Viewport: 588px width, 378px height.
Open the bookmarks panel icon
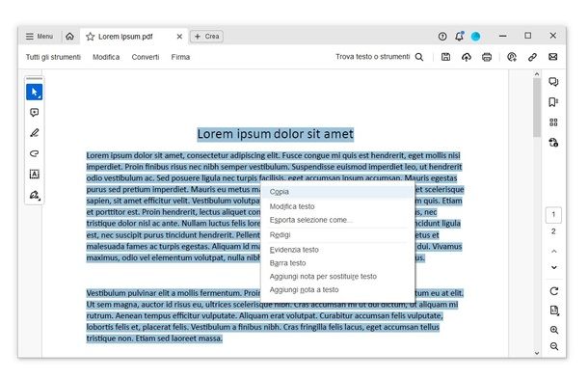[553, 102]
